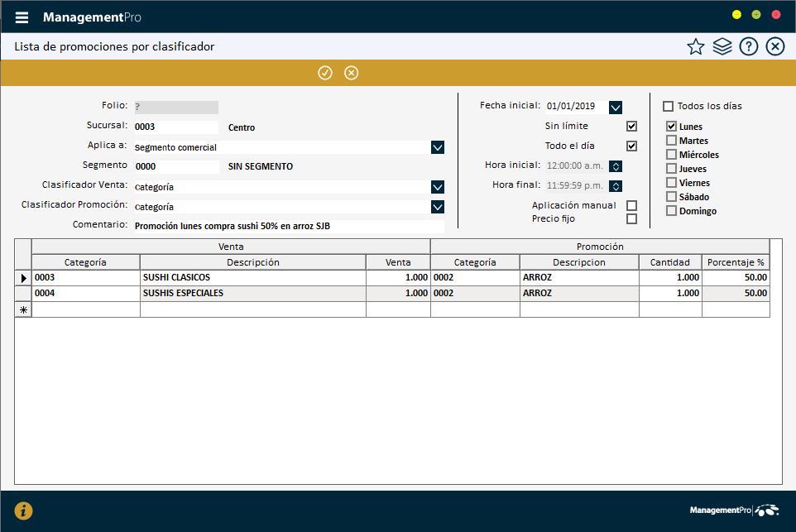796x532 pixels.
Task: Click the Promoción group header
Action: (x=600, y=247)
